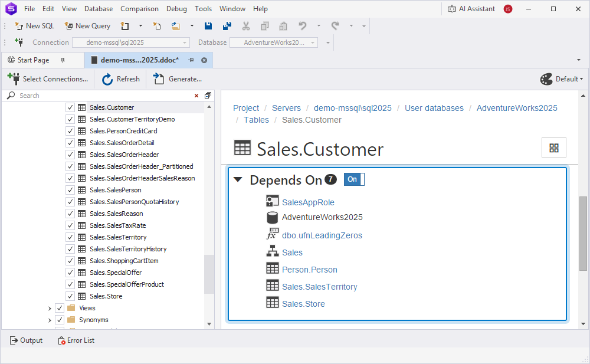Open the Output panel

(27, 340)
